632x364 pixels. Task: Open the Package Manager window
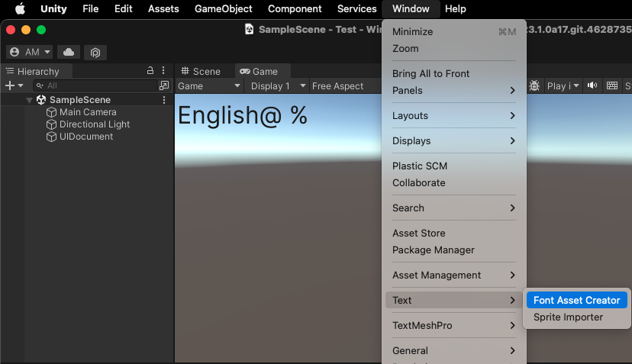point(454,250)
